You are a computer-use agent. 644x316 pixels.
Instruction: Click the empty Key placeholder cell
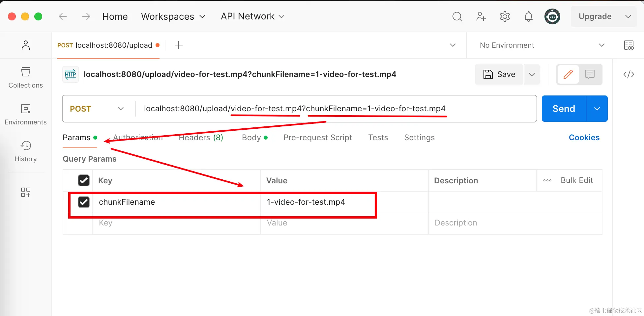pyautogui.click(x=177, y=223)
